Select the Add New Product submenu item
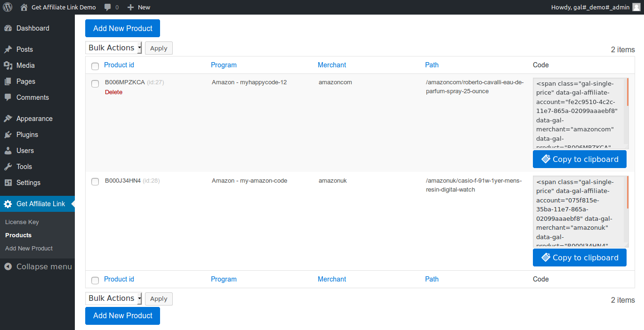 point(29,248)
